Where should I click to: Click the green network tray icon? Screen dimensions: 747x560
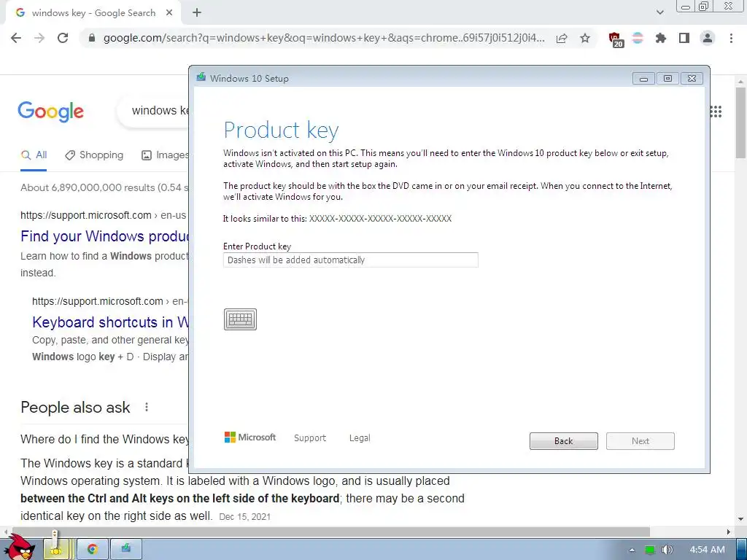tap(649, 550)
